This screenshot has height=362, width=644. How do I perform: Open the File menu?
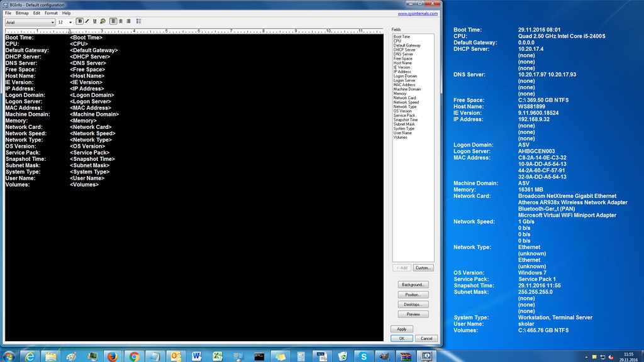click(x=8, y=13)
